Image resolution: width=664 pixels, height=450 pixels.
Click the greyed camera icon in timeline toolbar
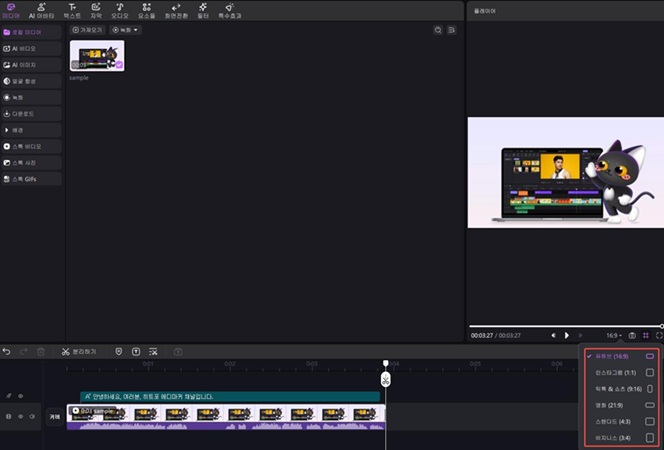[178, 352]
